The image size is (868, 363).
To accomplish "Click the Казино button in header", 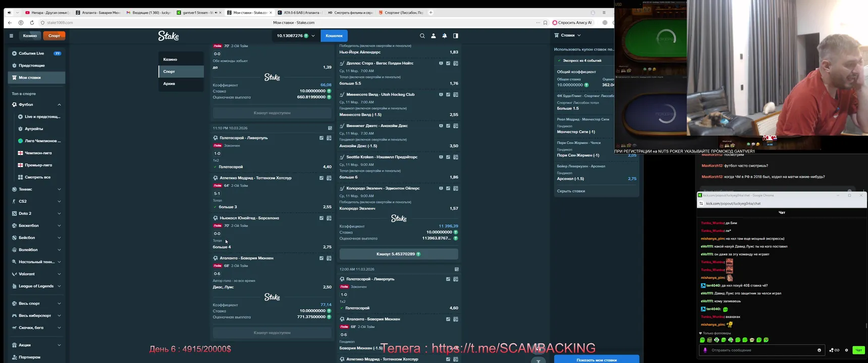I will 30,36.
